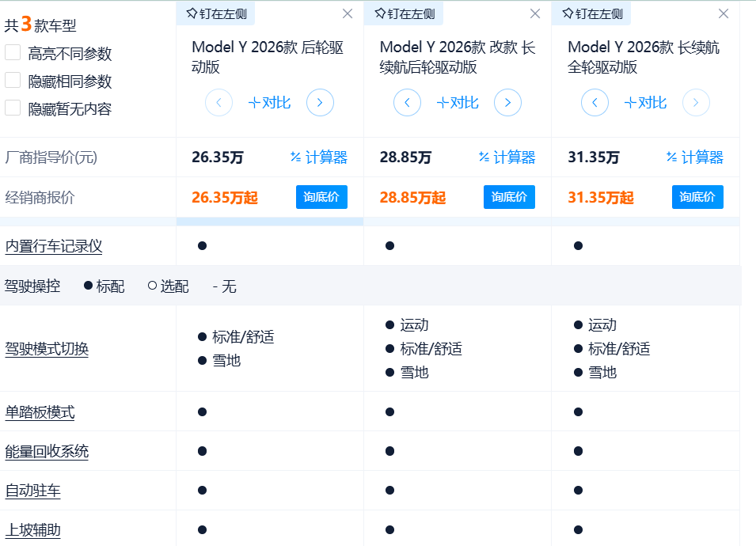Select the Model Y 2026款 后轮驱动版 title
This screenshot has width=756, height=546.
pos(268,57)
